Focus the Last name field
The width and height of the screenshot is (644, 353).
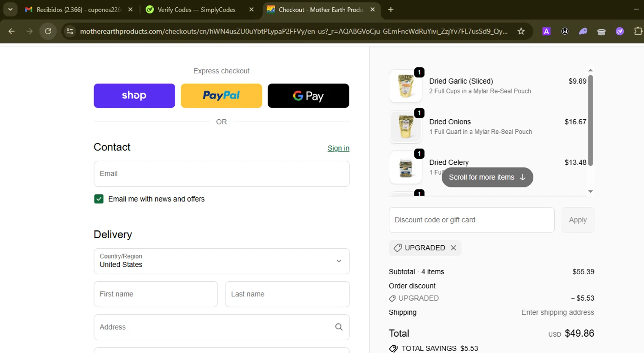287,294
